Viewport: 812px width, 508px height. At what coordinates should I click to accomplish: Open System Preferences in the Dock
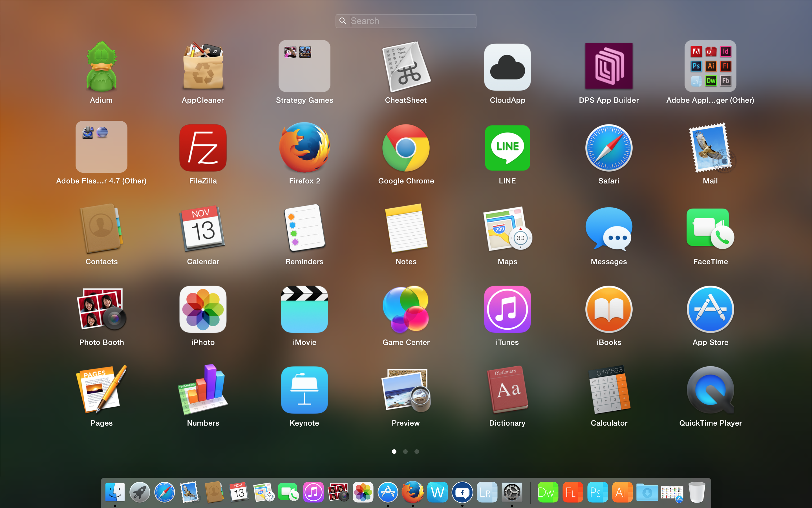click(512, 492)
